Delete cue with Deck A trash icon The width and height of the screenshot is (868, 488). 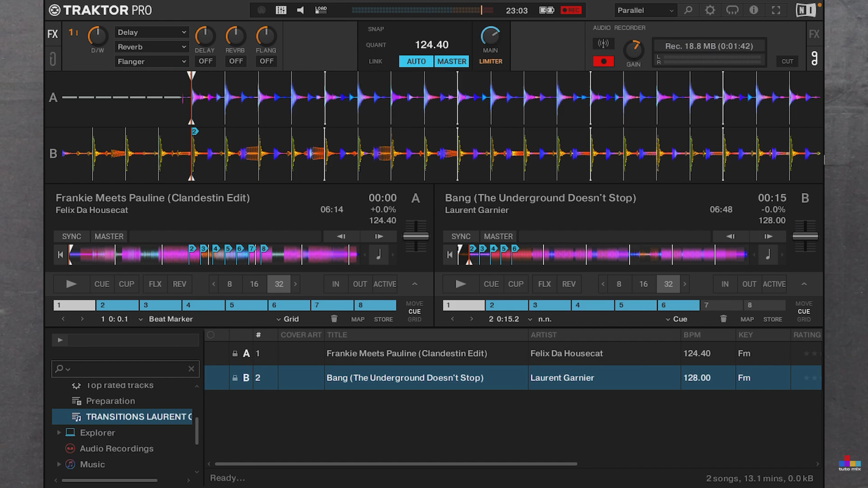[334, 319]
